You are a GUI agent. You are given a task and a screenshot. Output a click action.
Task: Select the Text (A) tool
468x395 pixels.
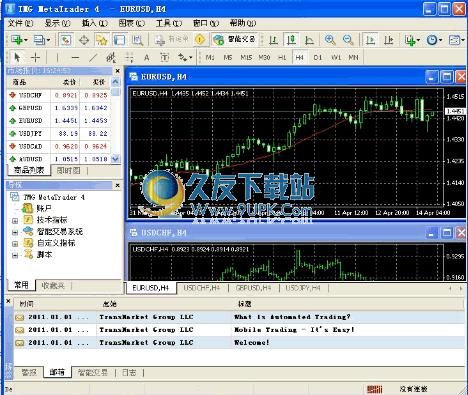coord(146,58)
